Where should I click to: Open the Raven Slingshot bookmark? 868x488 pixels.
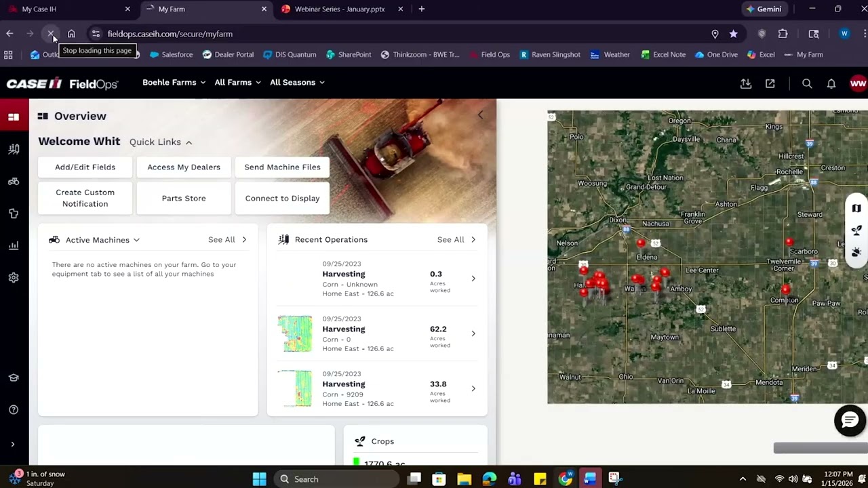click(x=549, y=55)
